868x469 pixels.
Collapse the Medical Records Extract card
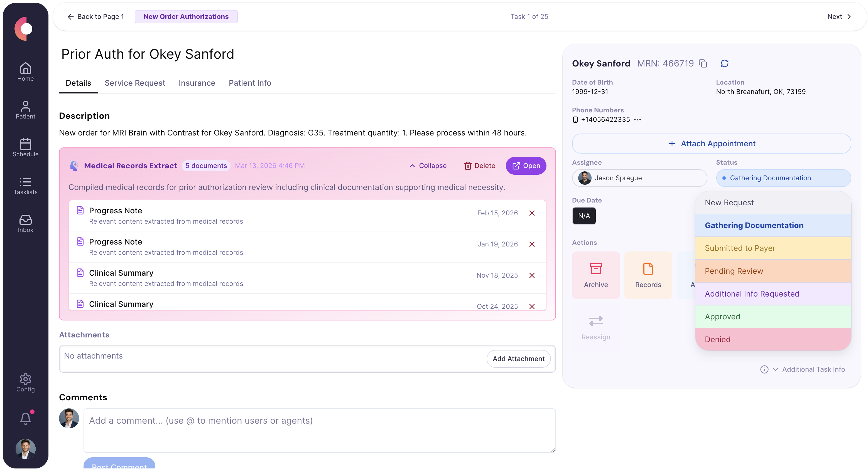(428, 166)
